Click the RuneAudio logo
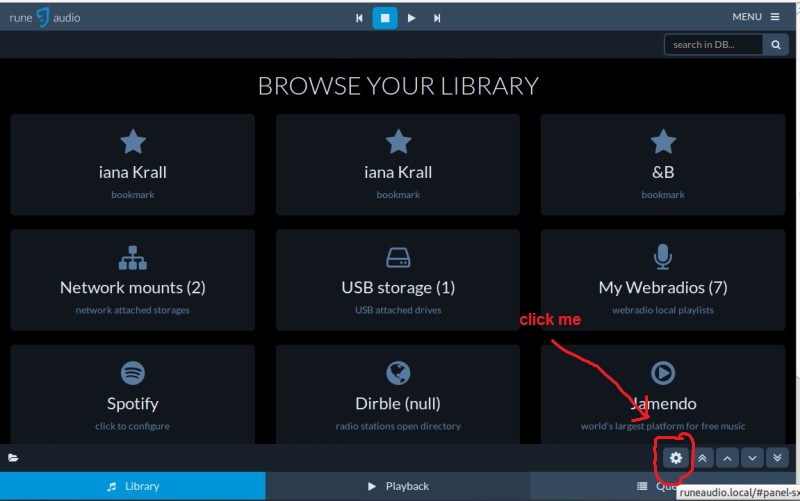 coord(44,18)
